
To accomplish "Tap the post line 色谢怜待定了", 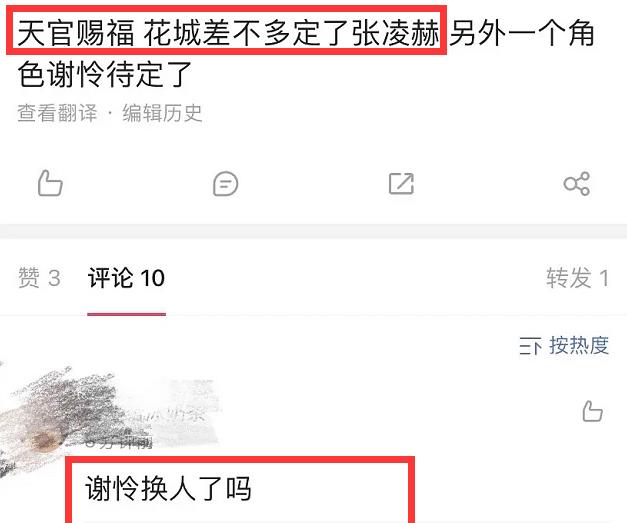I will pos(105,74).
